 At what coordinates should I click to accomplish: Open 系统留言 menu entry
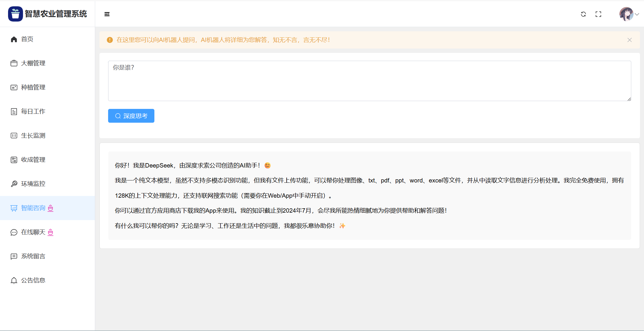[x=33, y=256]
